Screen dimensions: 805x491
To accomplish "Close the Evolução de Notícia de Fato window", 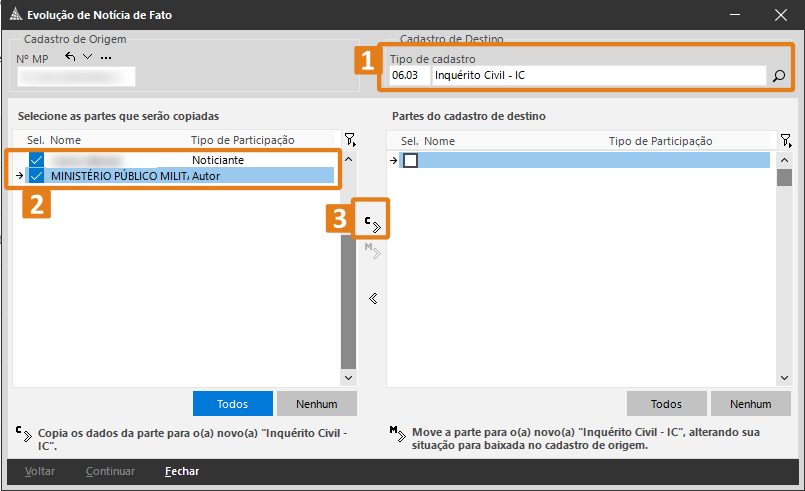I will coord(781,15).
